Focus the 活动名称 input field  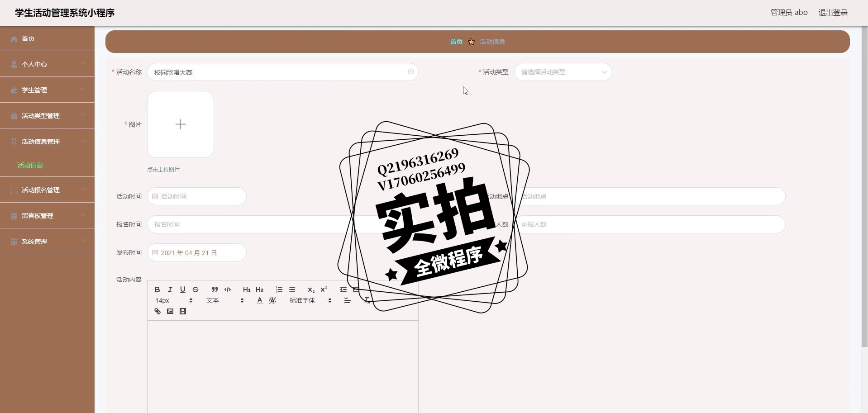(x=283, y=72)
